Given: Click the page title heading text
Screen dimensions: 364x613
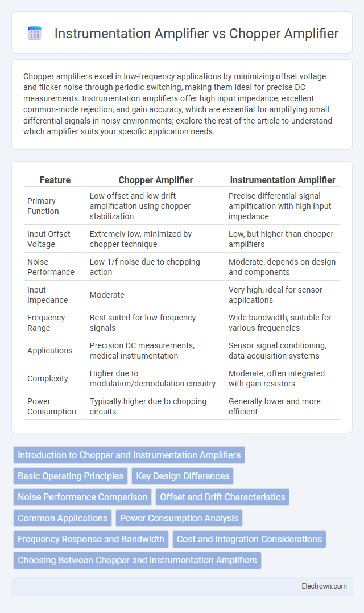Looking at the screenshot, I should [196, 34].
